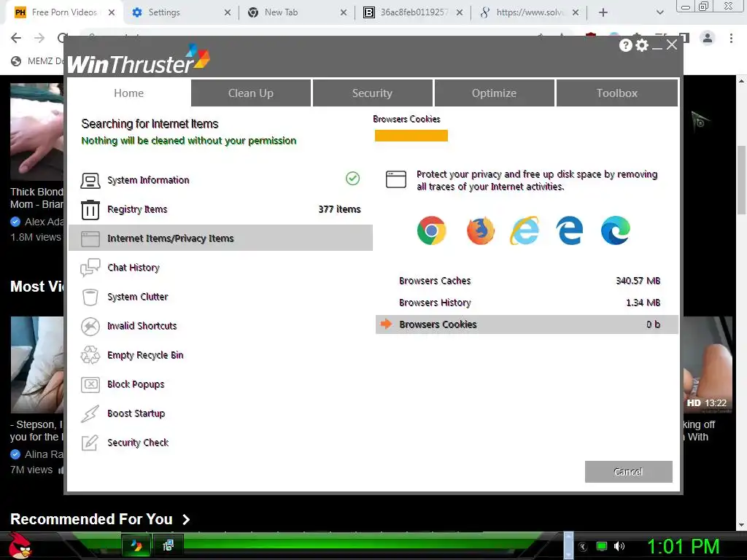Show hidden tray icons arrow
The image size is (747, 560).
tap(583, 546)
